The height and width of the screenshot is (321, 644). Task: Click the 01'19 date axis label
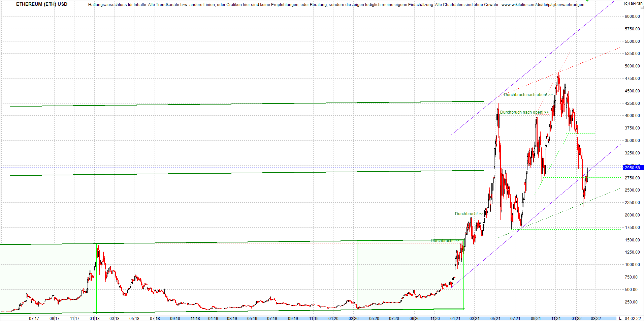213,318
